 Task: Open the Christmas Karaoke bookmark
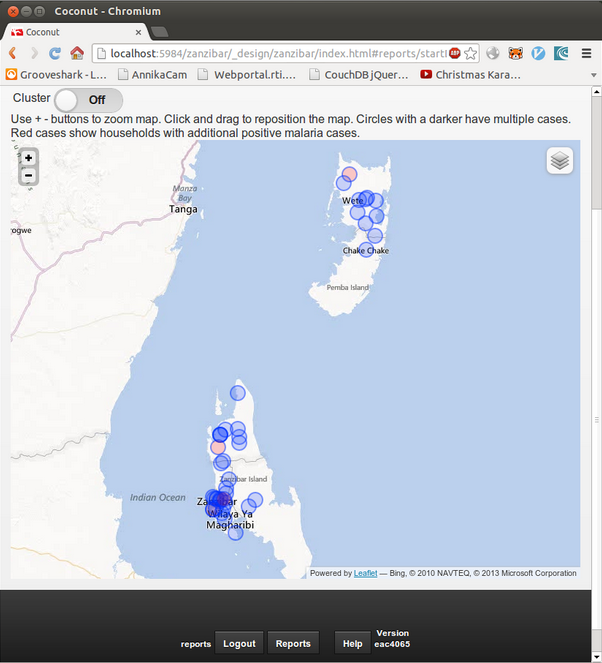[471, 75]
